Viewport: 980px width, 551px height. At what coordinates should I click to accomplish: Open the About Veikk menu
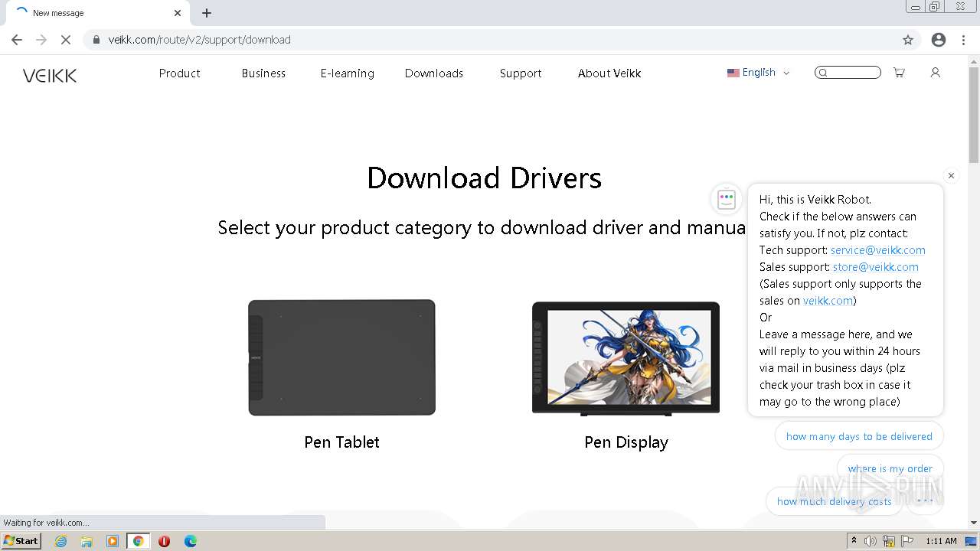pyautogui.click(x=609, y=73)
